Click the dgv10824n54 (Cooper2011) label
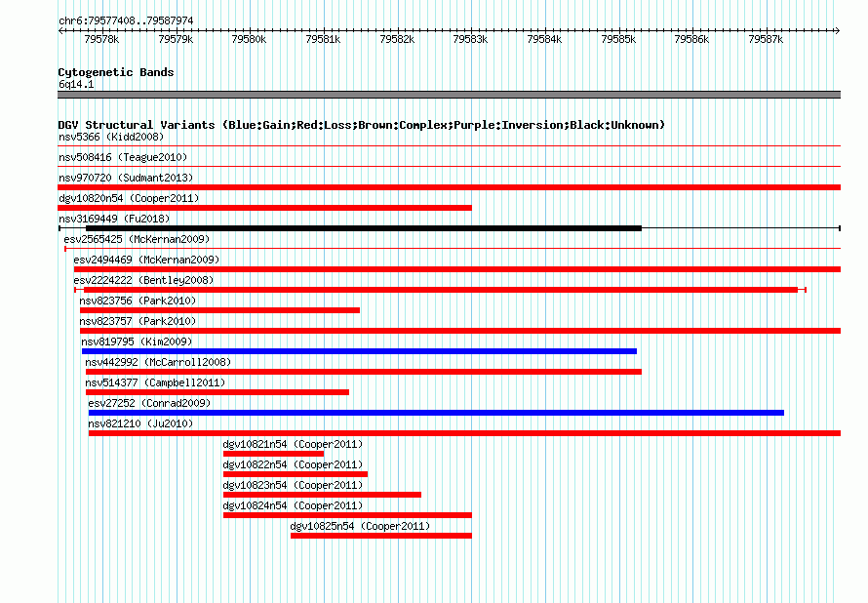Image resolution: width=868 pixels, height=603 pixels. [293, 505]
